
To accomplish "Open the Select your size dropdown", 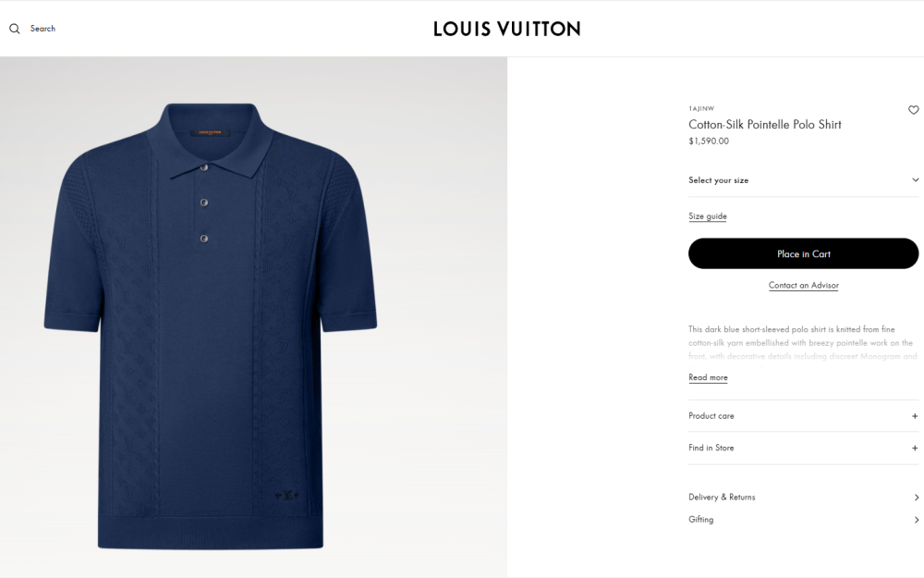I will (x=803, y=180).
